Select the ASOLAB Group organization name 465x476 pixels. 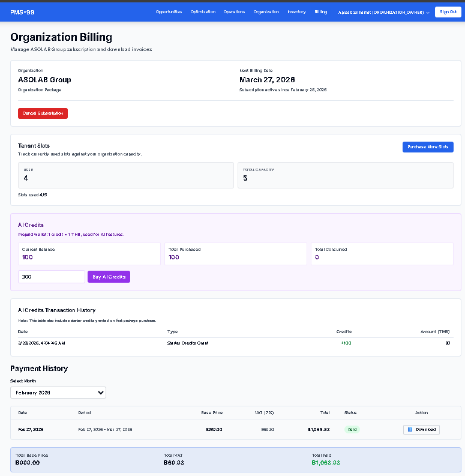44,80
